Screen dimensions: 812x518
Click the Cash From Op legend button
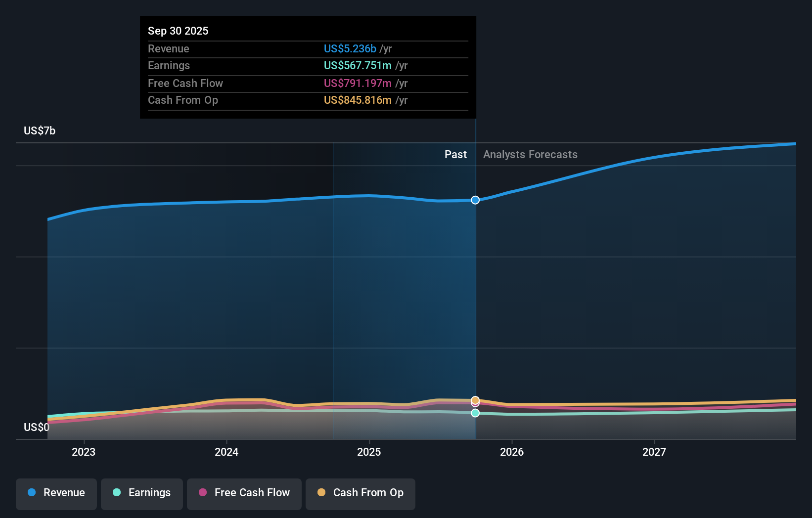click(x=360, y=493)
